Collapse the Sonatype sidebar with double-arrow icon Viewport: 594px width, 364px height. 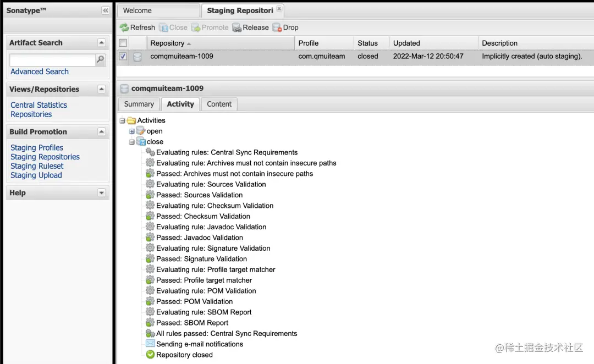tap(105, 10)
